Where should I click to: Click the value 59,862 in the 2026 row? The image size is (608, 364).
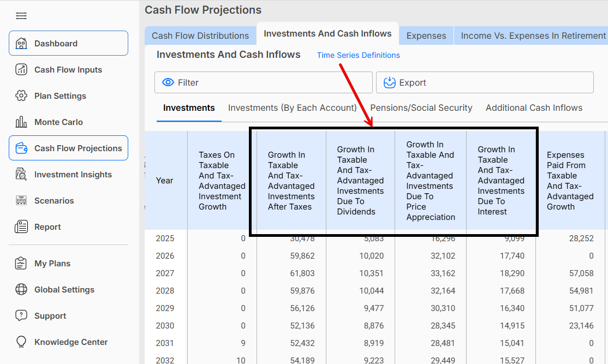tap(302, 256)
